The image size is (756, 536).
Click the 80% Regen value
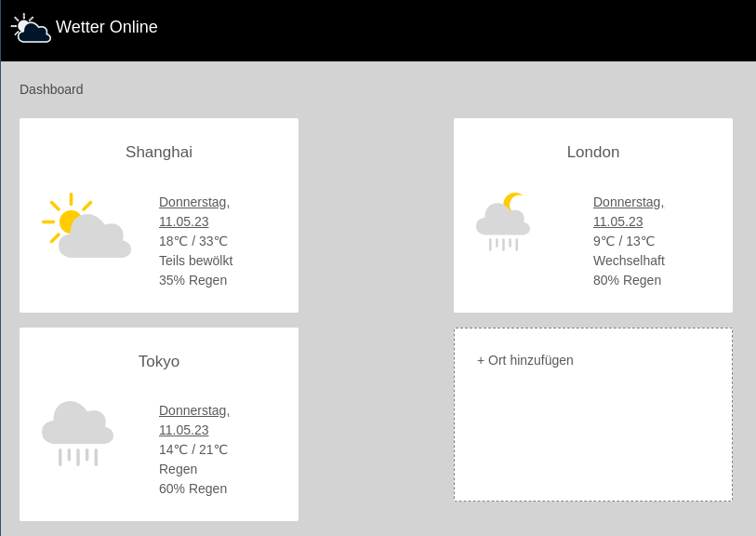(x=627, y=280)
